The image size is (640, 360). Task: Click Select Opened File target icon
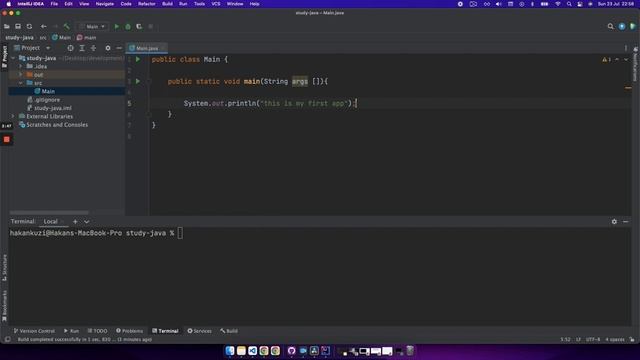coord(71,48)
